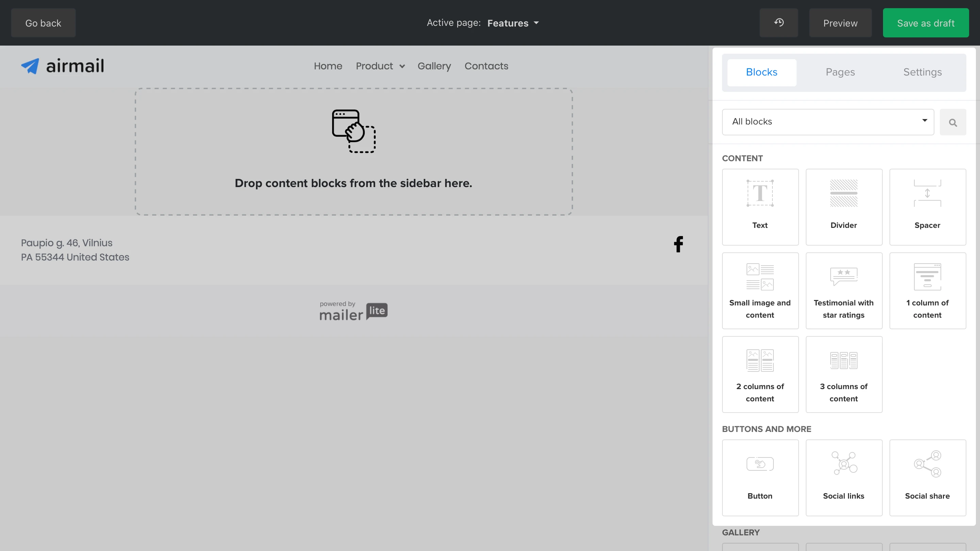Click the Save as draft button
The width and height of the screenshot is (980, 551).
coord(925,23)
